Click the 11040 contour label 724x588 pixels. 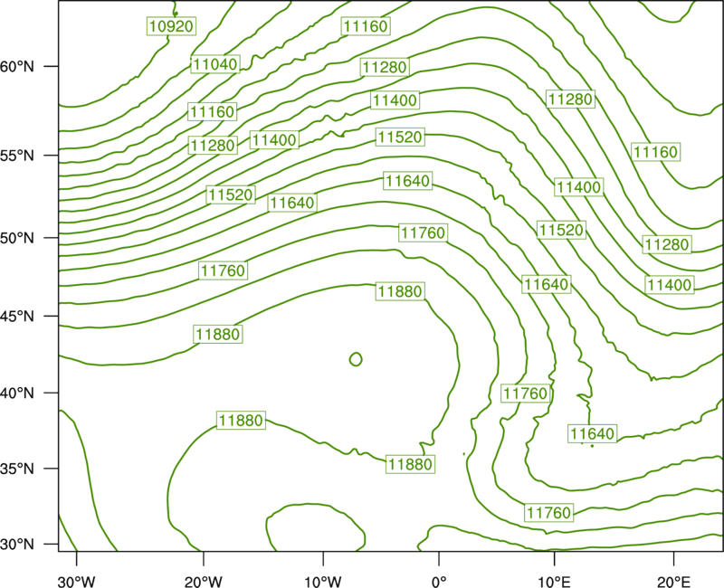tap(215, 64)
